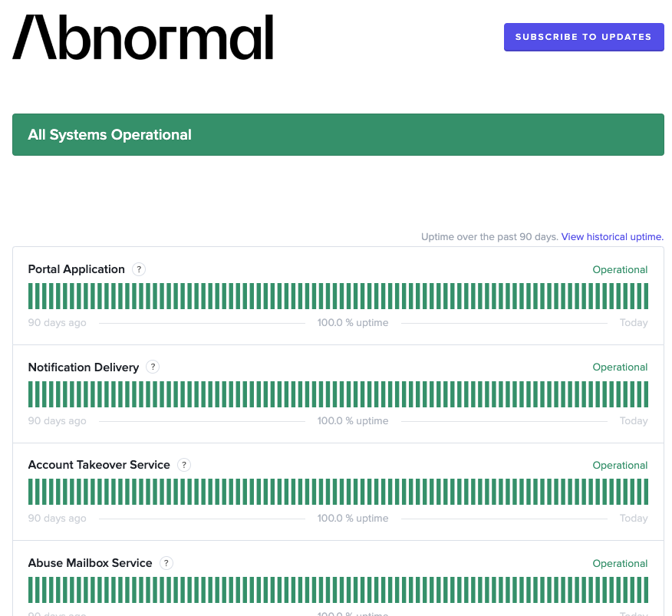Click 'Uptime over the past 90 days' text
This screenshot has height=616, width=672.
click(x=489, y=236)
